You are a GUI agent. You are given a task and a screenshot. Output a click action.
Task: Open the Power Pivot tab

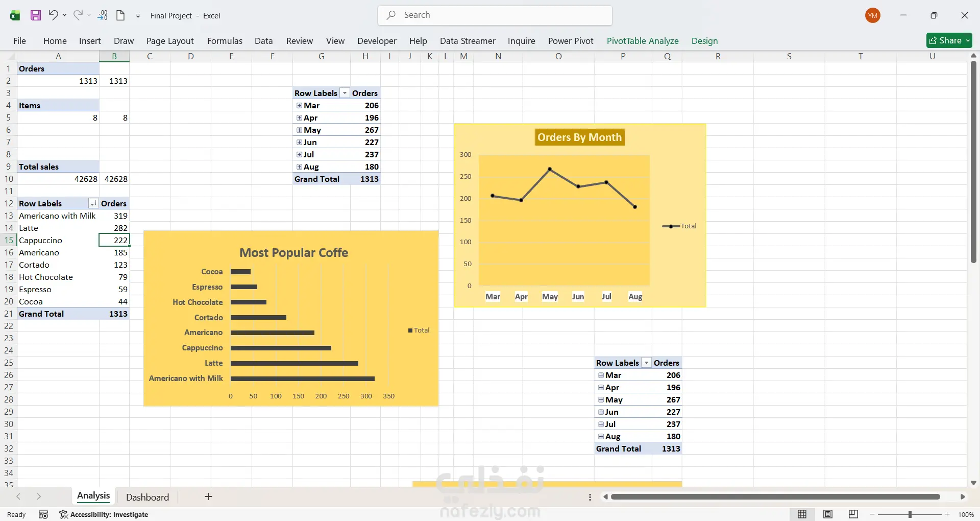pos(571,41)
